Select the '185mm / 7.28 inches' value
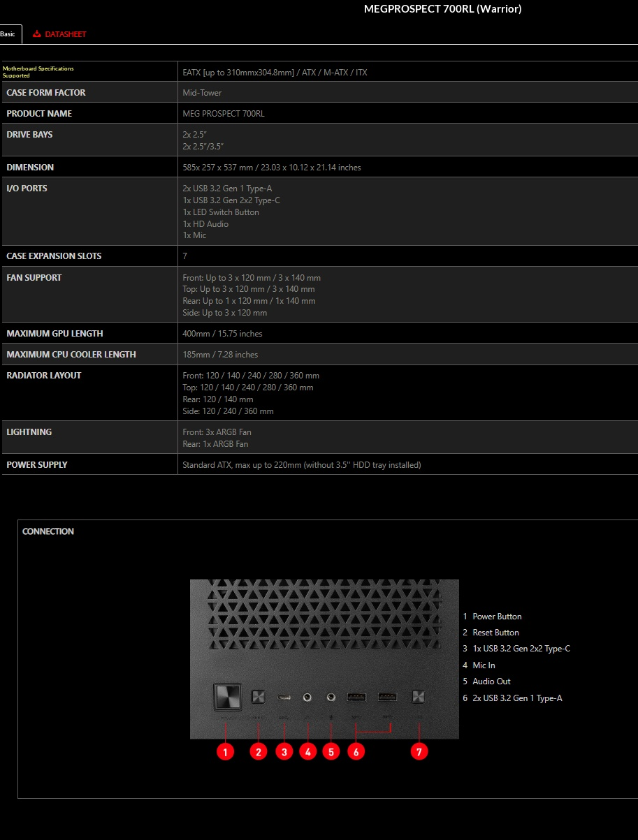The height and width of the screenshot is (840, 638). click(220, 355)
